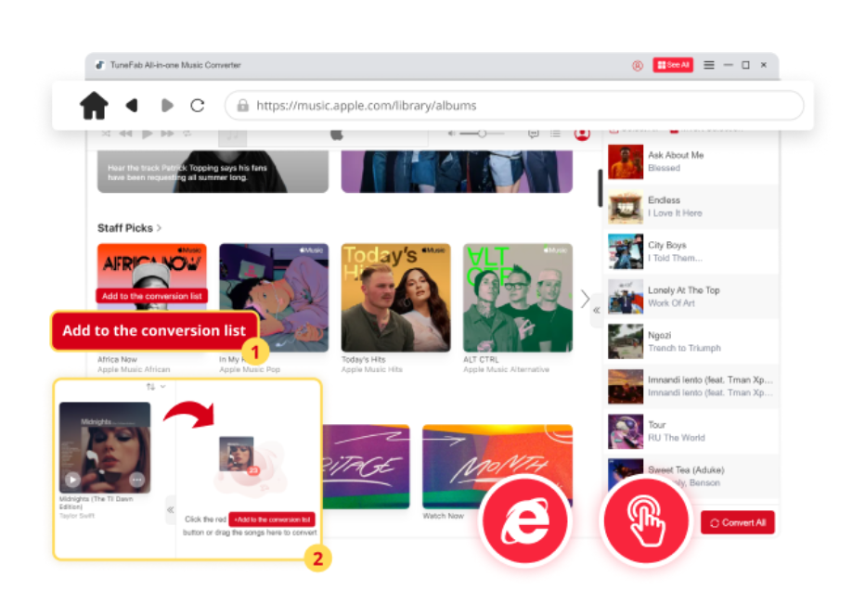The width and height of the screenshot is (865, 616).
Task: Select Imnandi lento song row
Action: tap(691, 387)
